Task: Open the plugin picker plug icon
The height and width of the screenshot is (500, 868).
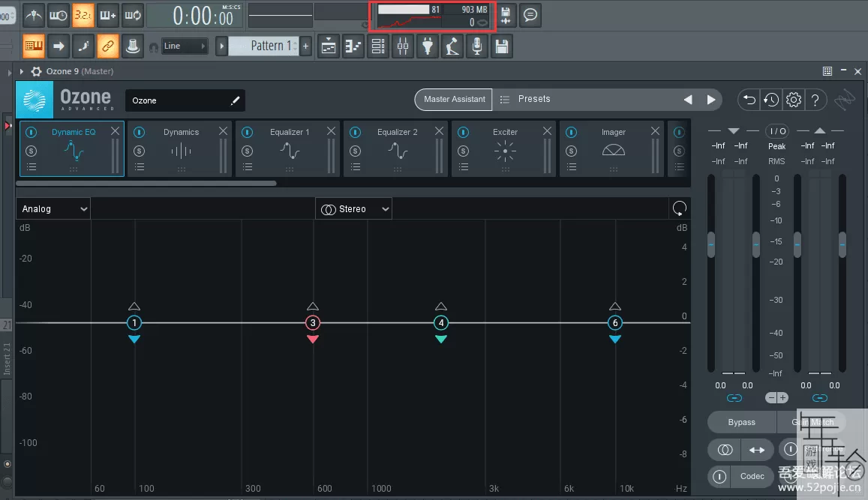Action: coord(428,46)
